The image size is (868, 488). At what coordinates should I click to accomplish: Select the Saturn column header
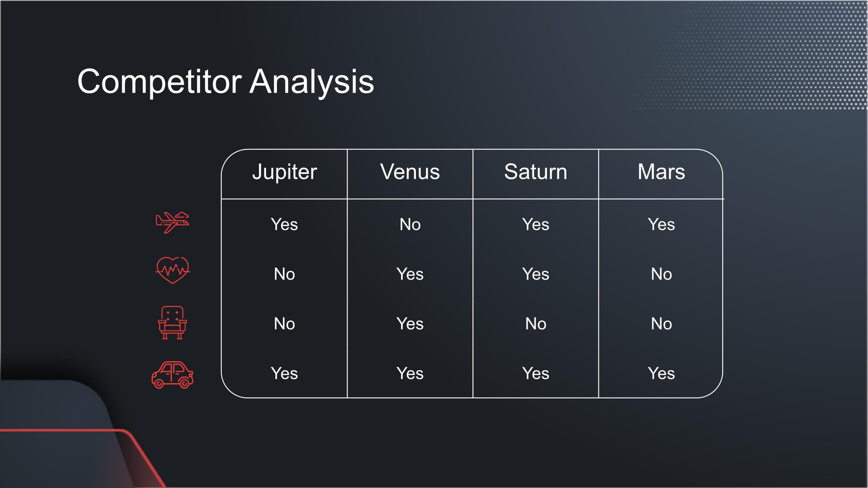(x=536, y=172)
